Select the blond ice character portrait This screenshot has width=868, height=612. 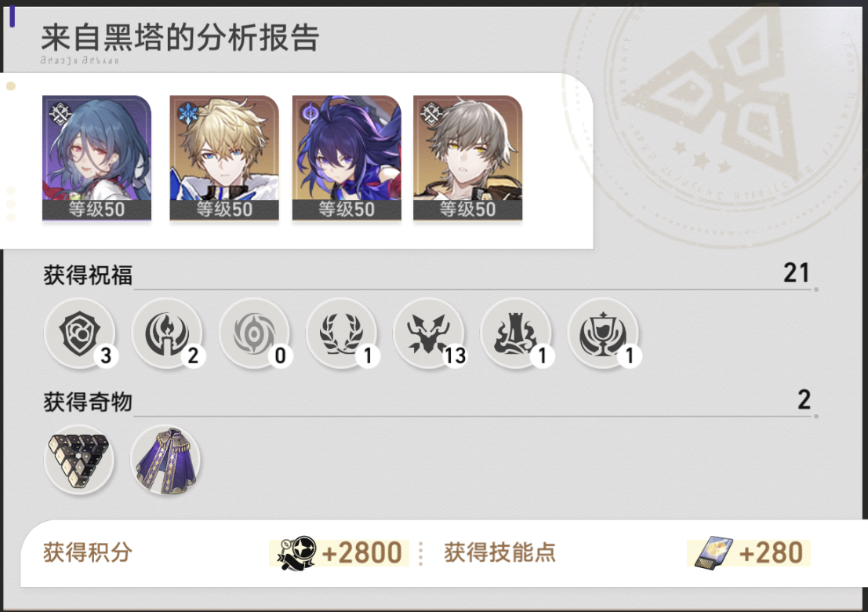(x=224, y=158)
